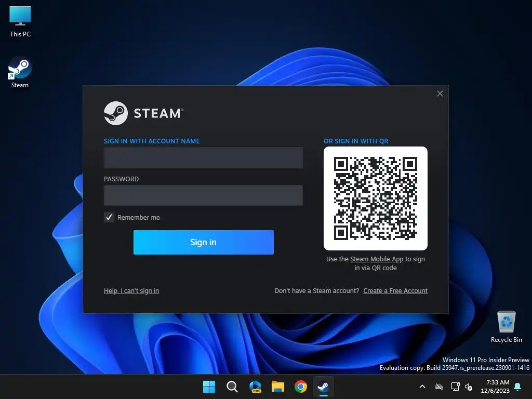The image size is (532, 399).
Task: Click the OneDrive cloud tray icon
Action: (x=439, y=387)
